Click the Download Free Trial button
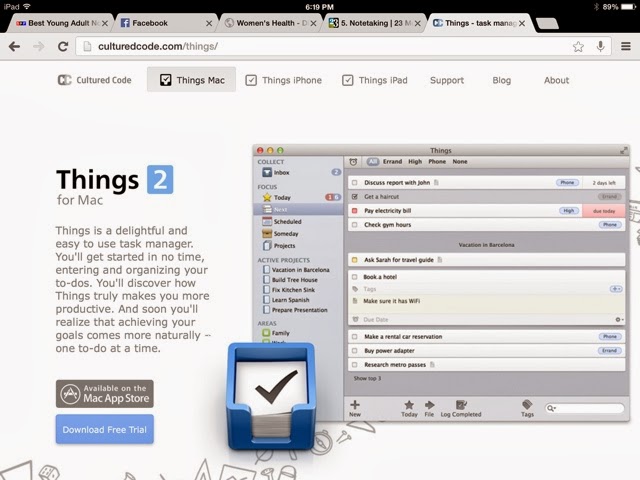Viewport: 640px width, 480px height. coord(105,429)
